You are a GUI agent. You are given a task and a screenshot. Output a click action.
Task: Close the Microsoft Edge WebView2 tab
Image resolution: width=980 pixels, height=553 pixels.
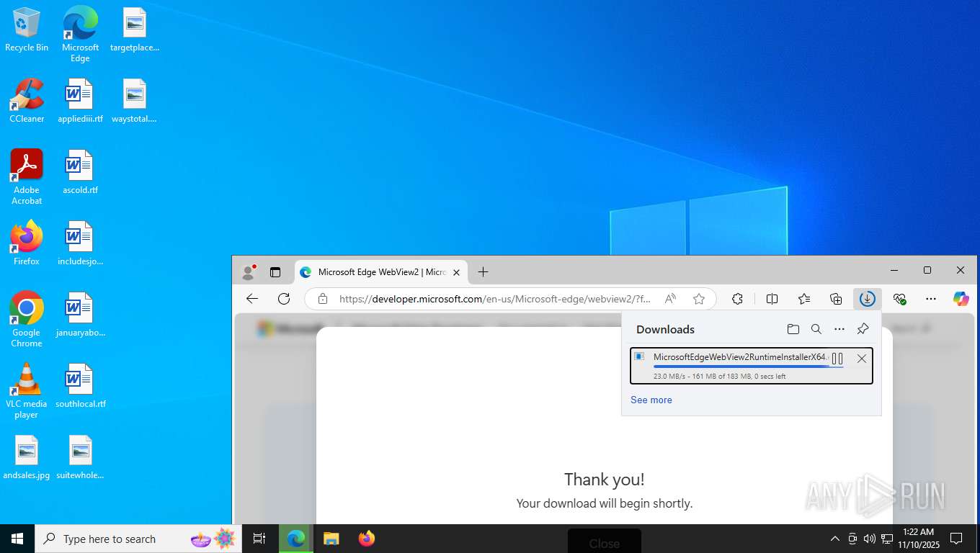pyautogui.click(x=456, y=272)
